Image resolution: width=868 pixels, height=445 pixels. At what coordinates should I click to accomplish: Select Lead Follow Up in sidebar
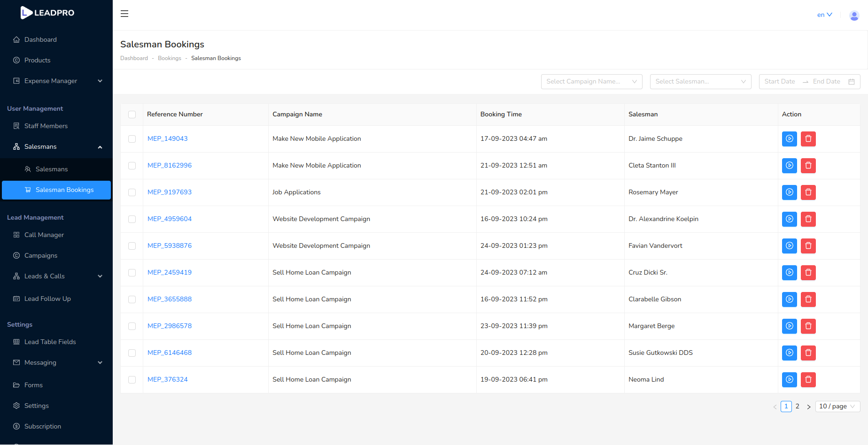(x=47, y=299)
